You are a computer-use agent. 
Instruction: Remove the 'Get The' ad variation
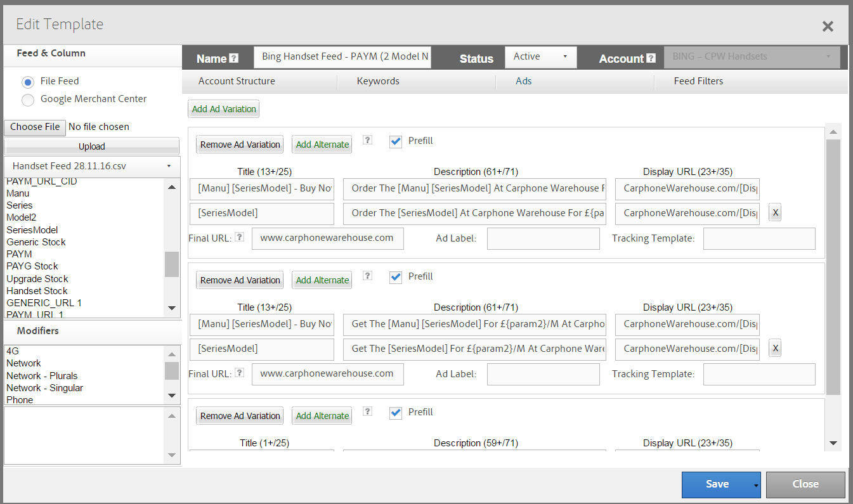[240, 280]
